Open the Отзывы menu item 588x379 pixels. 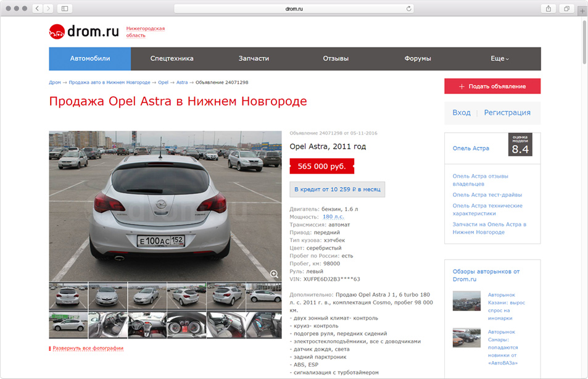click(336, 59)
